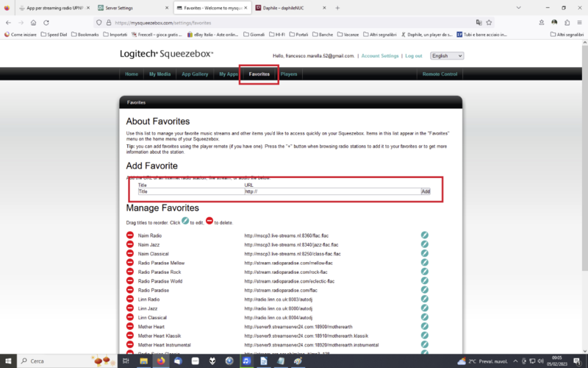Edit the Radio Paradise Rock entry
The width and height of the screenshot is (588, 368).
(x=424, y=272)
